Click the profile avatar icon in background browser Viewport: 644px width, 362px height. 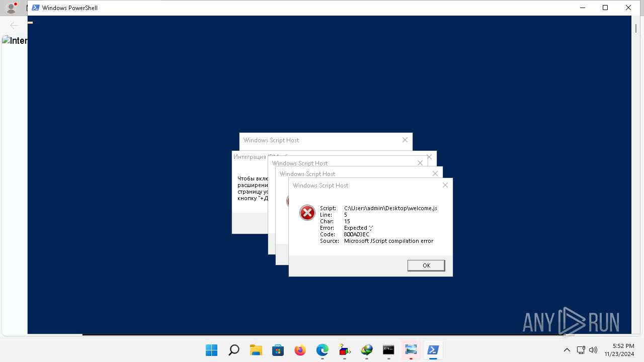11,8
